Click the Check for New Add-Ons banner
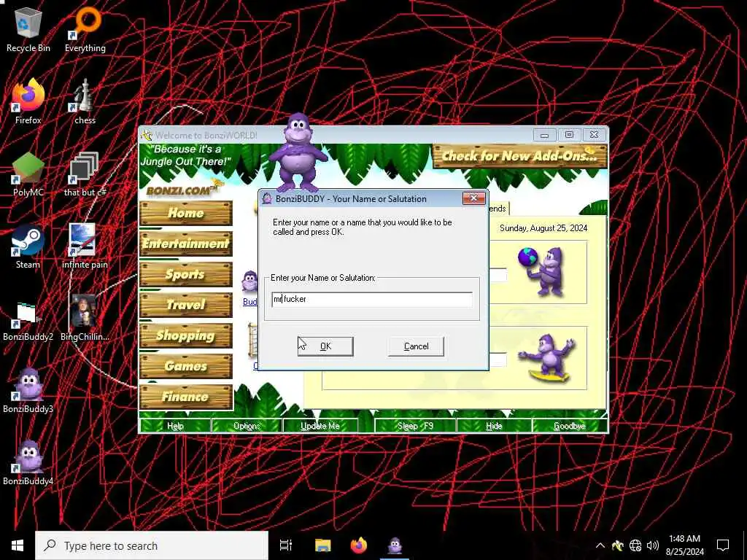 click(519, 156)
